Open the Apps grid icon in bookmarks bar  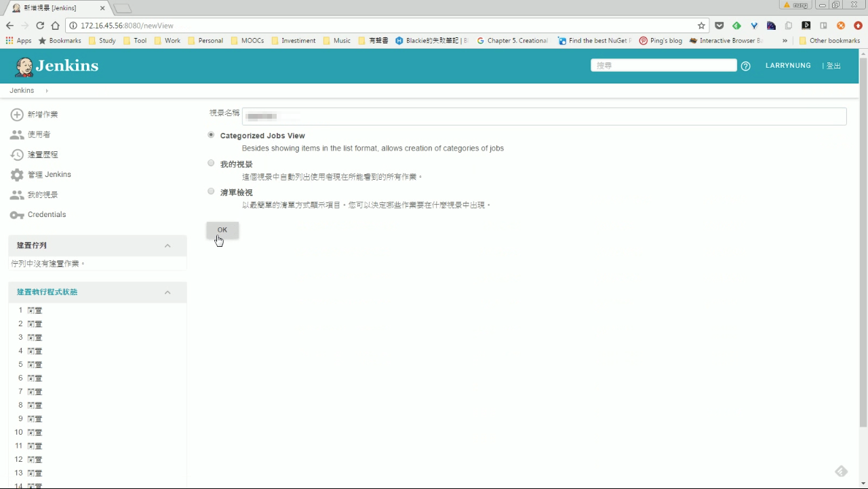pos(9,41)
